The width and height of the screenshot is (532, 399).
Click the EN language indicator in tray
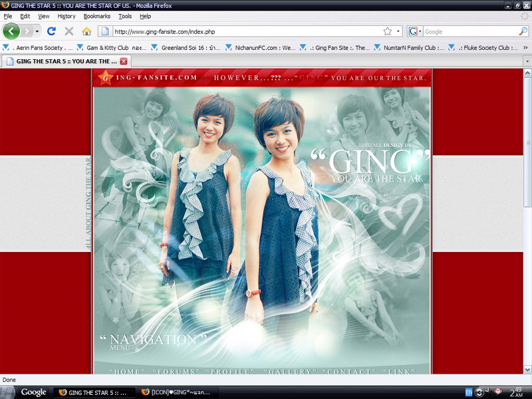469,392
